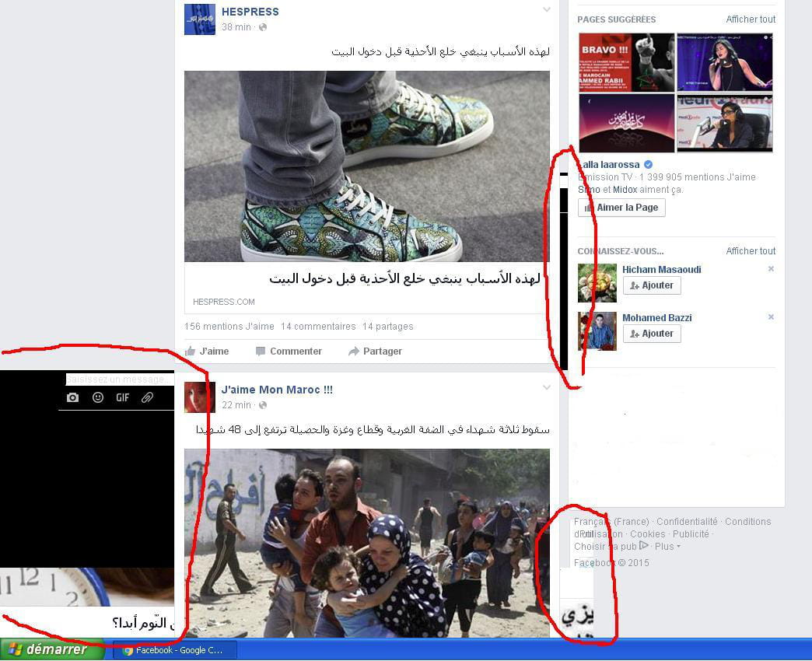Add Hicham Masaoudi with Ajouter

pos(652,285)
